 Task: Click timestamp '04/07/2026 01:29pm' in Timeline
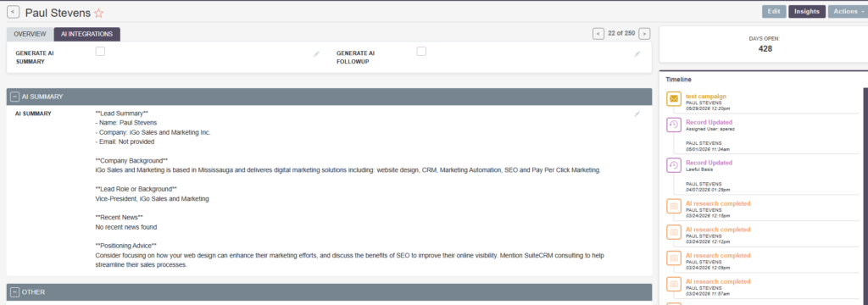click(x=708, y=190)
